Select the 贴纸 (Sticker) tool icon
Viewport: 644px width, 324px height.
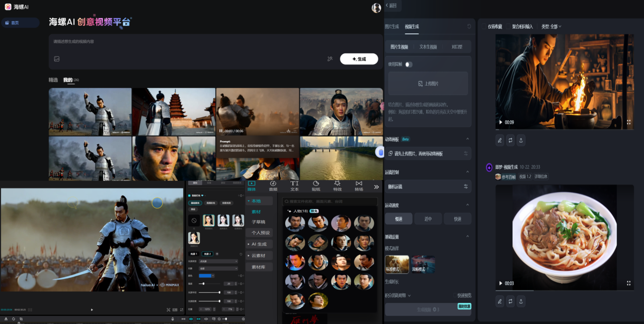pos(316,185)
